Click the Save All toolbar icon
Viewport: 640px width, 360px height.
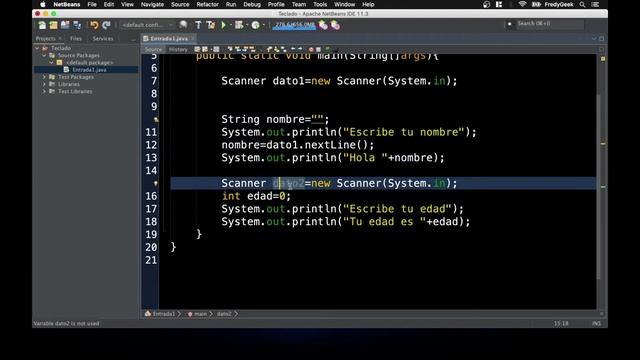(x=77, y=25)
